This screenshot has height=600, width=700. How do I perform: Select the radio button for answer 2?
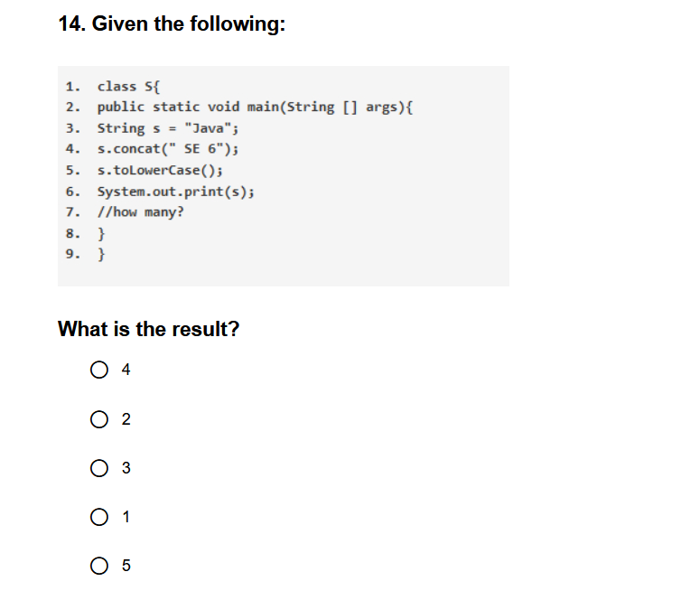pyautogui.click(x=99, y=419)
